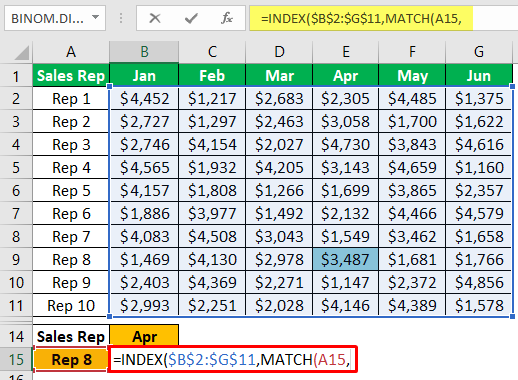
Task: Select column F header
Action: (x=412, y=52)
